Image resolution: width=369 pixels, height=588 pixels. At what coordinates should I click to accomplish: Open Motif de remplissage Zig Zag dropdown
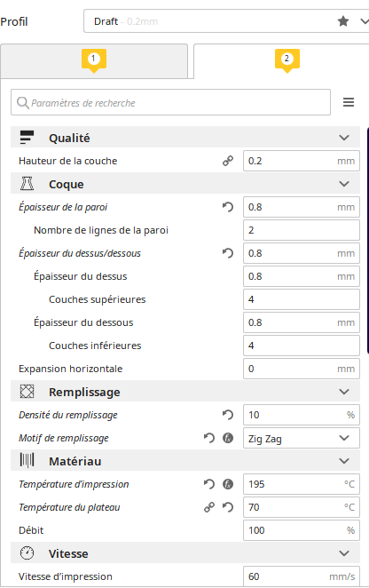pyautogui.click(x=302, y=438)
